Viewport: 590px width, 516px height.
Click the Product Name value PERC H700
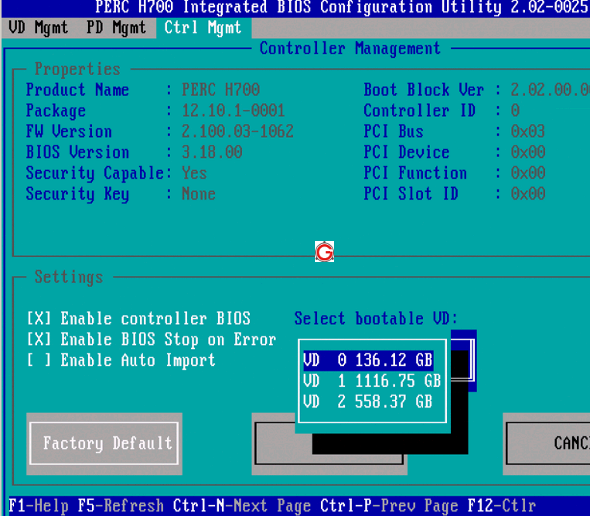[221, 90]
